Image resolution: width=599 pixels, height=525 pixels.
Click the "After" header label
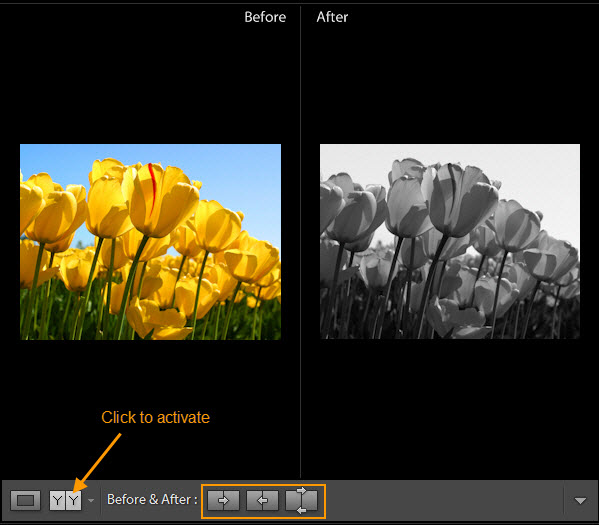coord(332,17)
